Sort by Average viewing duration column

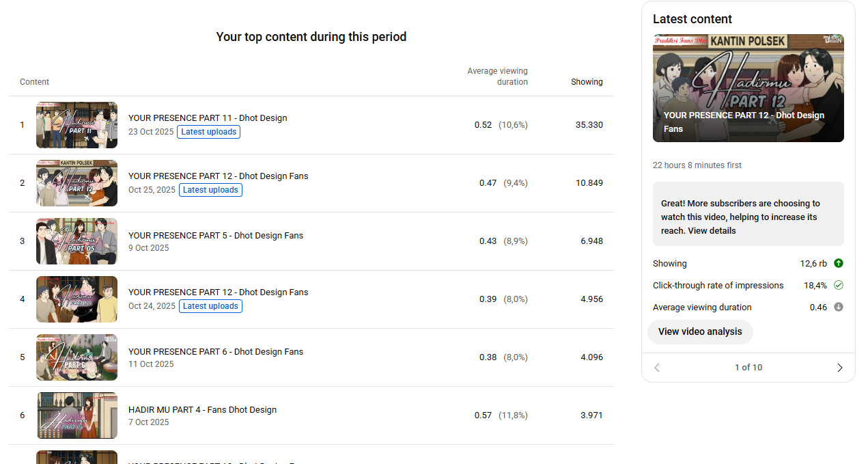(497, 76)
